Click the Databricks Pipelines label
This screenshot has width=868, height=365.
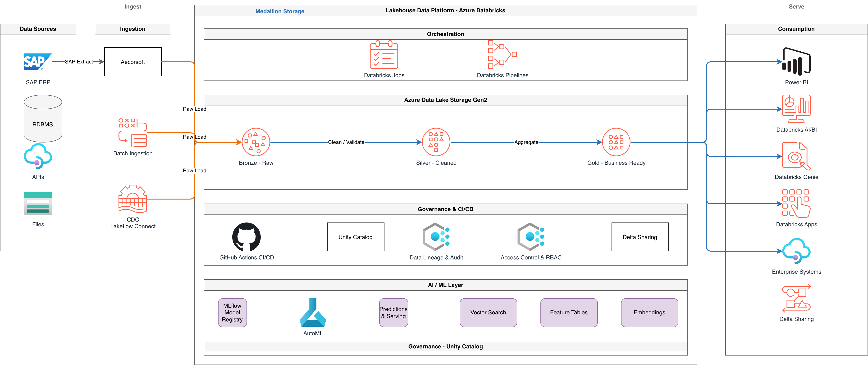(503, 75)
